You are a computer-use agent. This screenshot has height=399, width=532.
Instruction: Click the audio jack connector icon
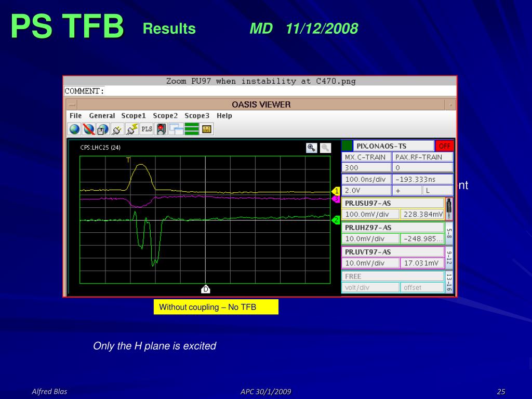point(449,209)
